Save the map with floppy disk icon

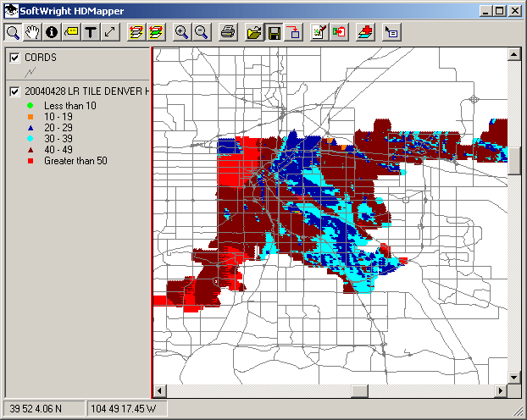(x=274, y=32)
